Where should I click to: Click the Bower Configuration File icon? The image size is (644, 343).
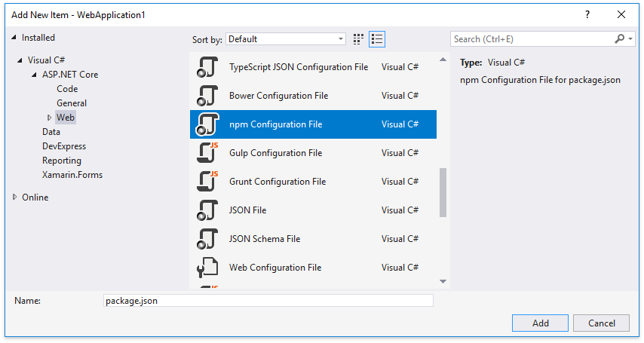(207, 96)
